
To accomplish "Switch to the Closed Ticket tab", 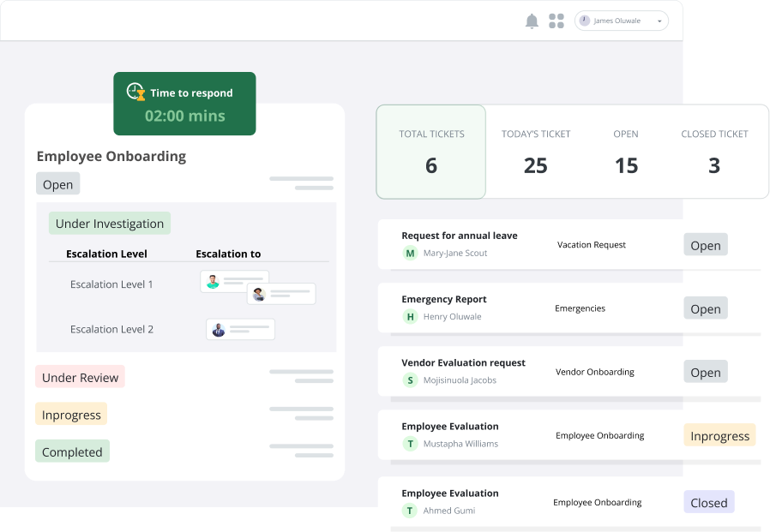I will [x=714, y=152].
